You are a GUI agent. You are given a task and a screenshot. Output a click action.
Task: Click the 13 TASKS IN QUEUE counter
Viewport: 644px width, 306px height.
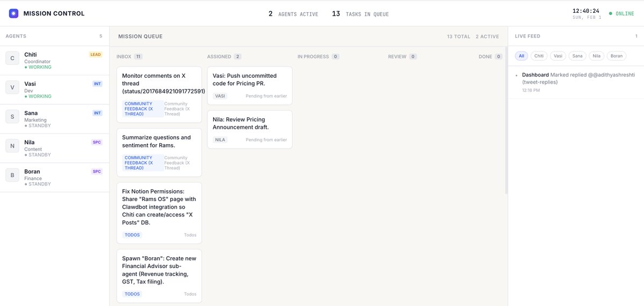pyautogui.click(x=360, y=14)
